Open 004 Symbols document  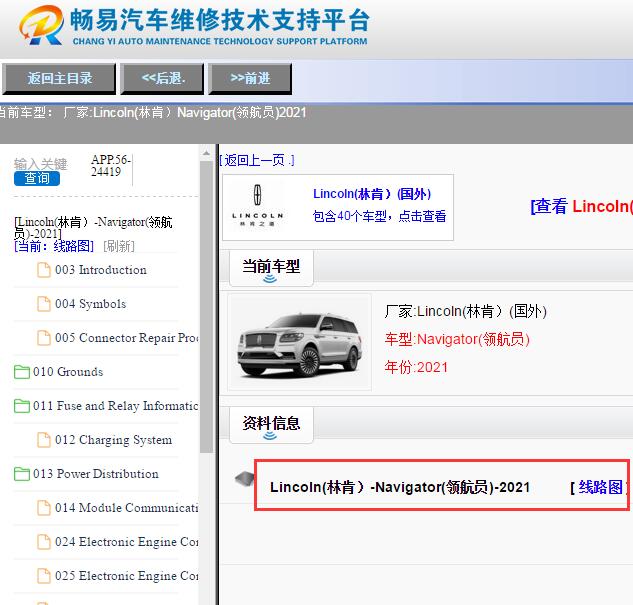(x=90, y=304)
